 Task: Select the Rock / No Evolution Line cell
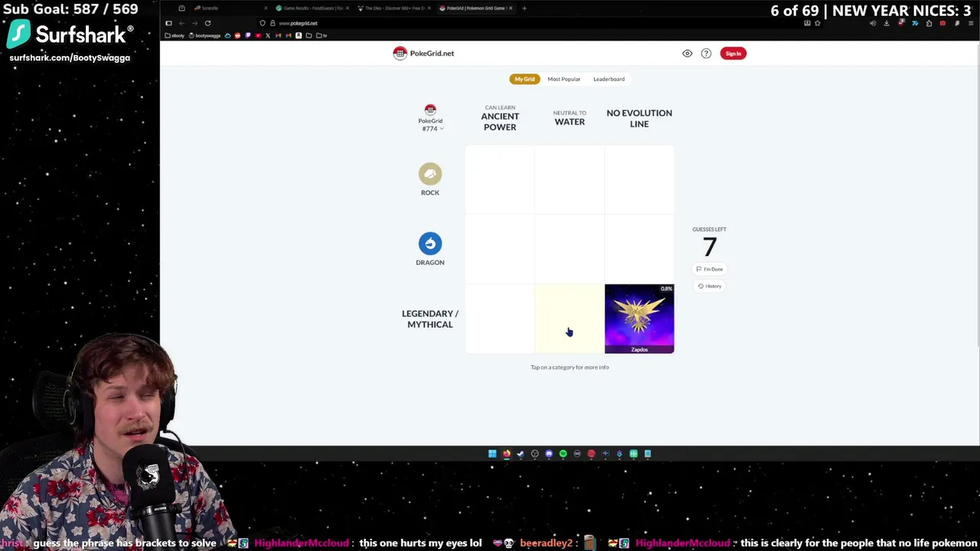click(639, 179)
